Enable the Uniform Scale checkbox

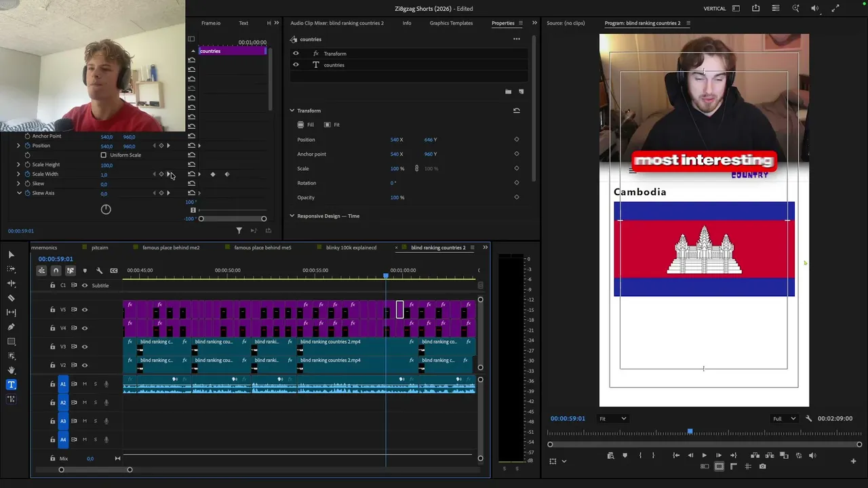click(104, 155)
